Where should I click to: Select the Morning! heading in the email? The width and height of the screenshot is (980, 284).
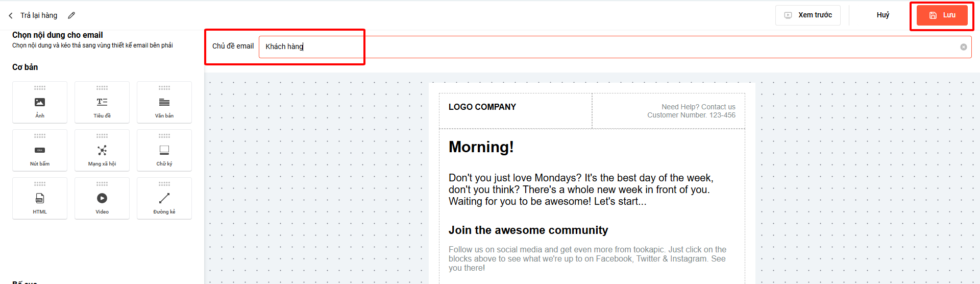point(481,147)
